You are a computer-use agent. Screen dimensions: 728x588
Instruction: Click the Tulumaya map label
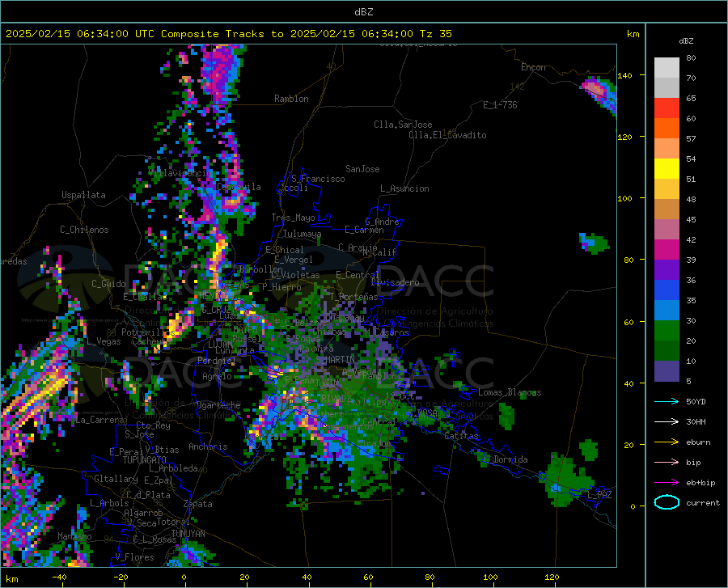[303, 234]
